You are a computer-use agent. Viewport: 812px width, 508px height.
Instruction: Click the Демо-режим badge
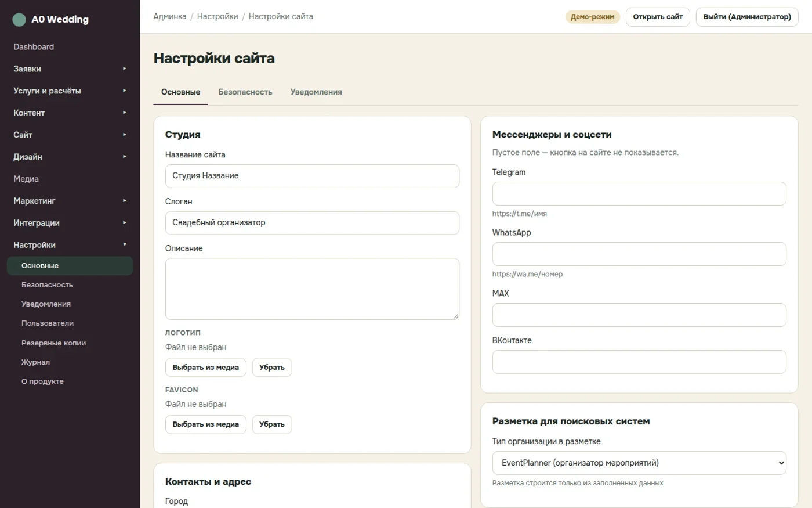click(x=593, y=17)
